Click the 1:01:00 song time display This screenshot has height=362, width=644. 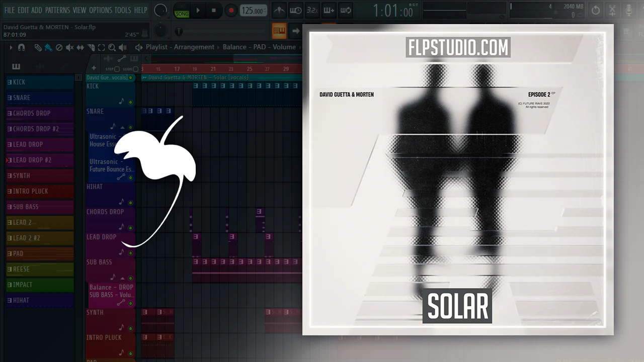click(393, 11)
